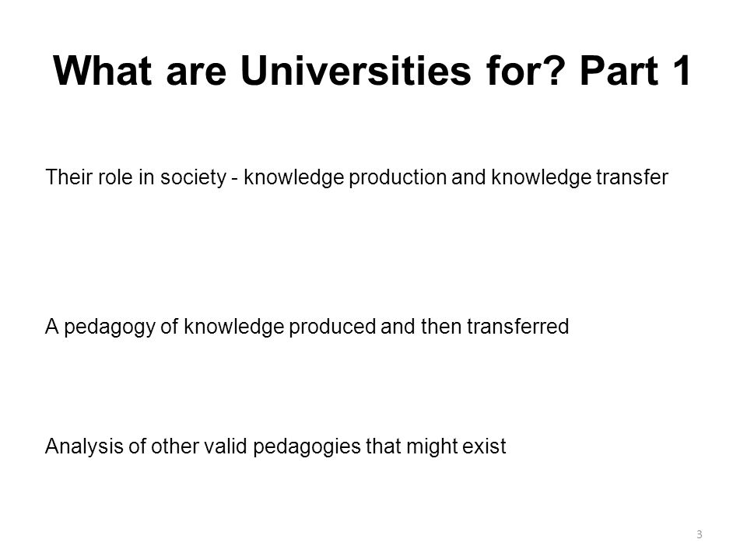The image size is (747, 560).
Task: Click the word 'pedagogies' in the third line
Action: point(307,448)
